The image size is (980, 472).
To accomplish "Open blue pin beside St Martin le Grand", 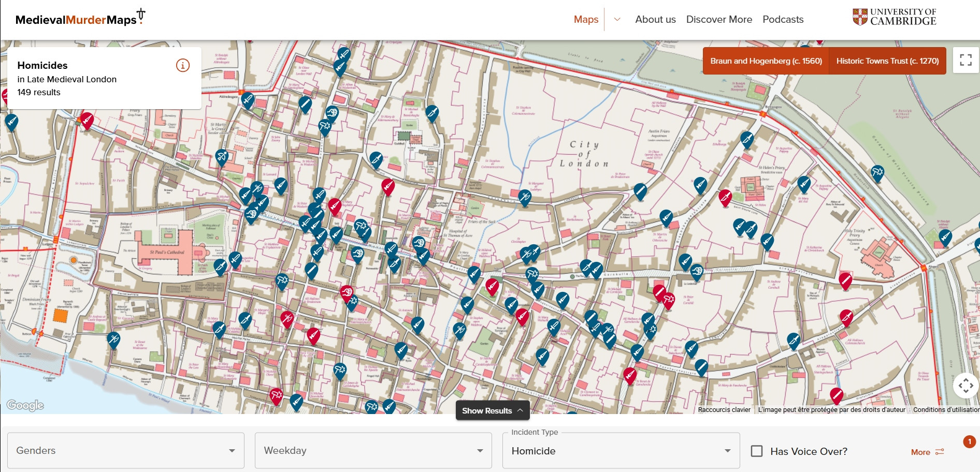I will point(222,157).
